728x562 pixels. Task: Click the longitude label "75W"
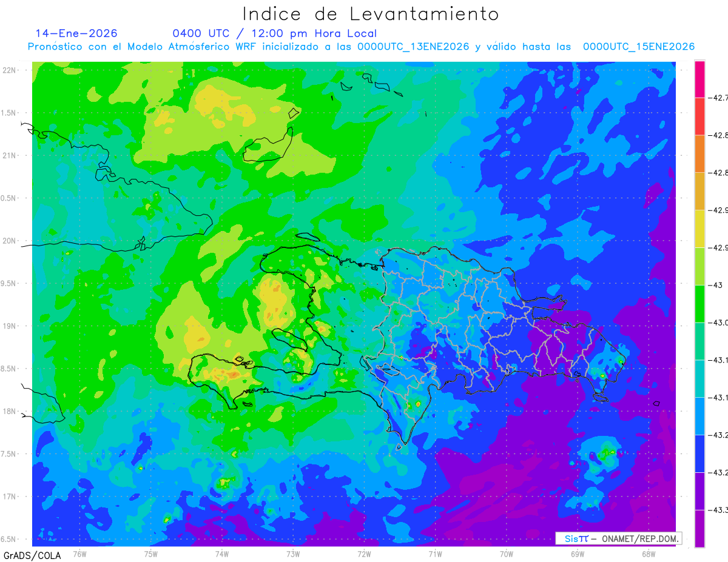click(150, 554)
